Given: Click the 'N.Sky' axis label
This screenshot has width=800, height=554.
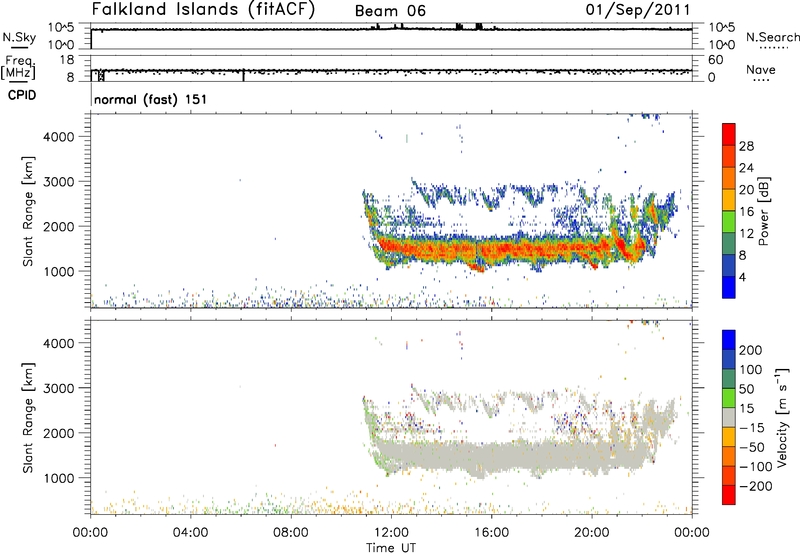Looking at the screenshot, I should pyautogui.click(x=19, y=37).
